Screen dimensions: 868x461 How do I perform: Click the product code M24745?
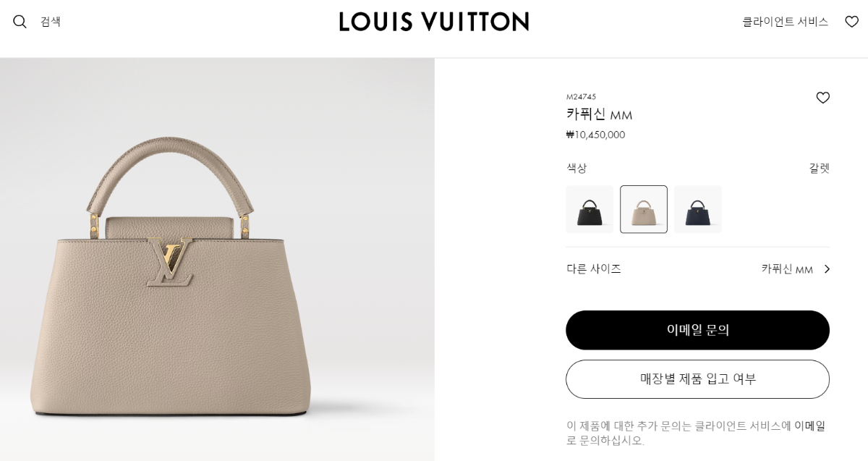coord(581,97)
